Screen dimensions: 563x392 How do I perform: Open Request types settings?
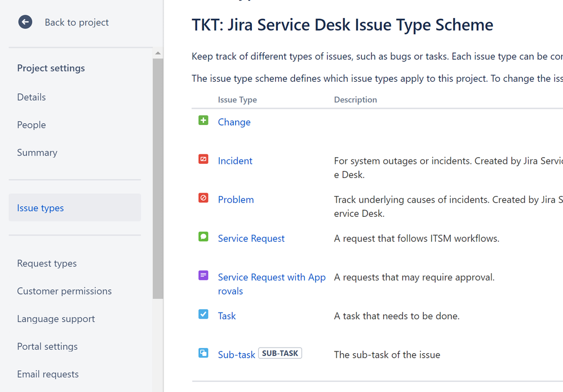tap(47, 264)
